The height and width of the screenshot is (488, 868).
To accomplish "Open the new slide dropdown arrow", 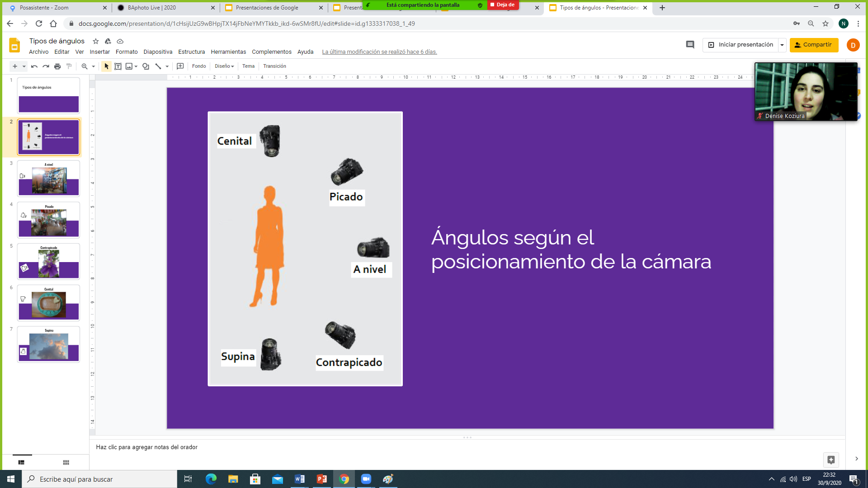I will point(24,66).
